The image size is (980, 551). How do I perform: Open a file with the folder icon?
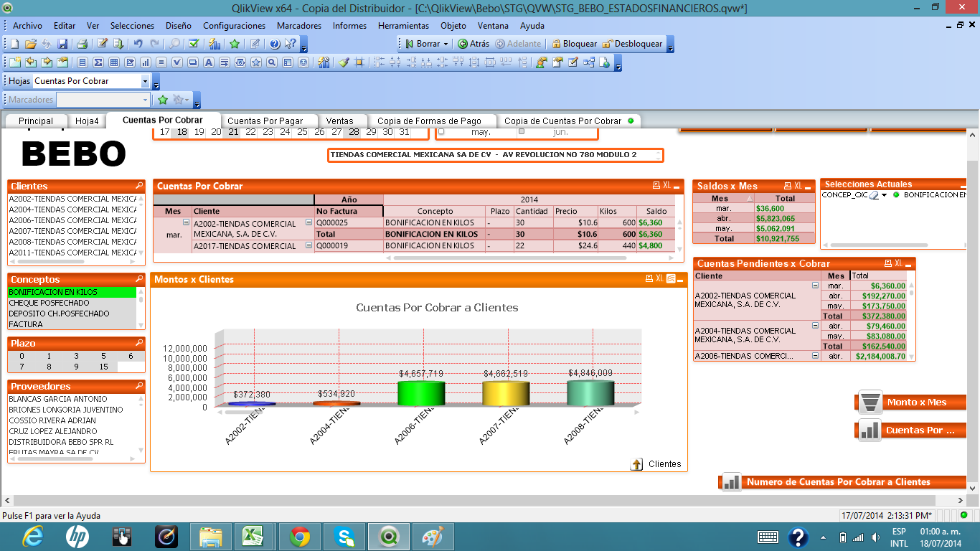pyautogui.click(x=31, y=44)
